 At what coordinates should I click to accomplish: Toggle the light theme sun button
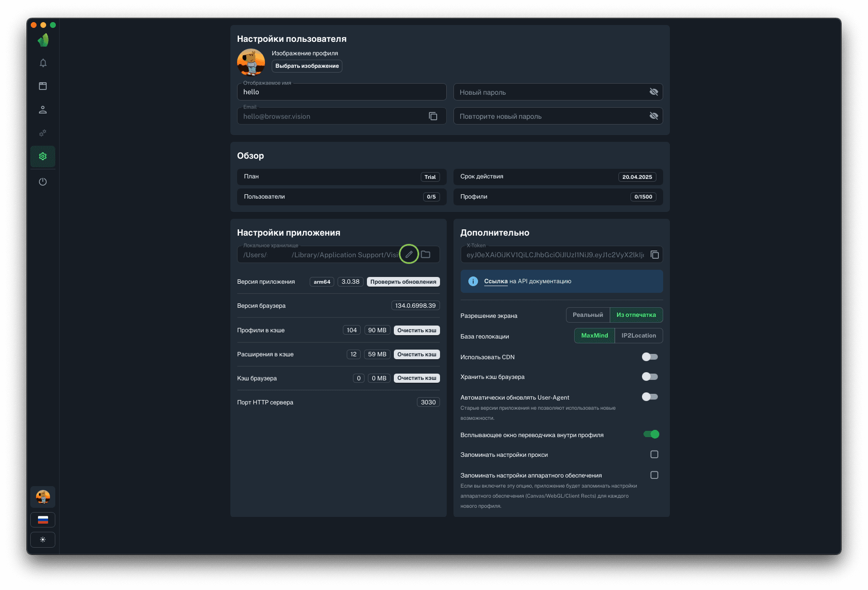43,540
